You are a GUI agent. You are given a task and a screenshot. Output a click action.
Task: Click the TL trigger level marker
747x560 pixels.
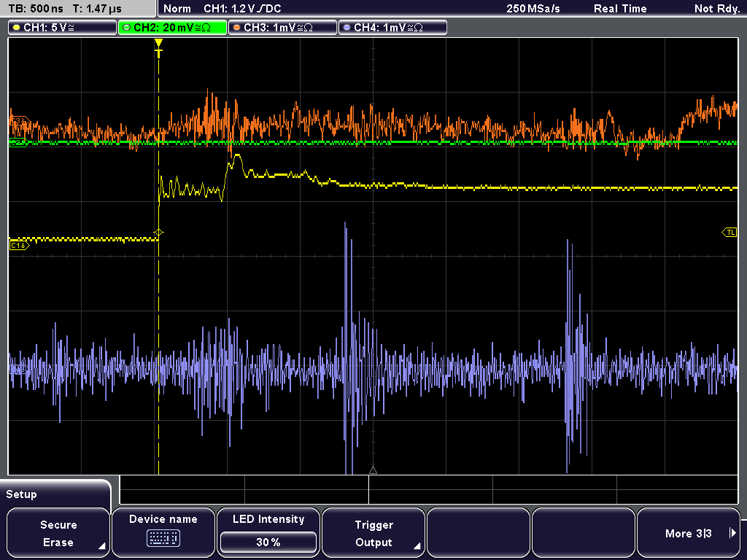pos(729,233)
